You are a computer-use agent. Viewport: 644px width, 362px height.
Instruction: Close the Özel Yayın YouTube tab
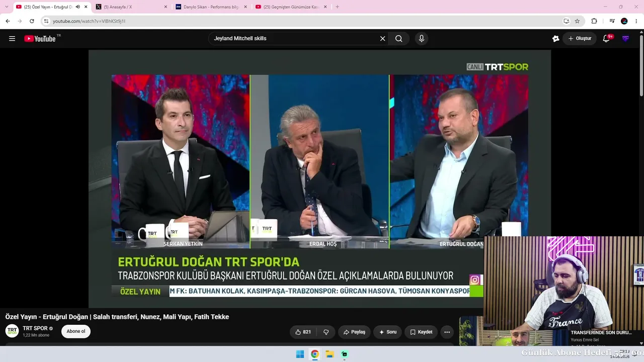pos(86,7)
